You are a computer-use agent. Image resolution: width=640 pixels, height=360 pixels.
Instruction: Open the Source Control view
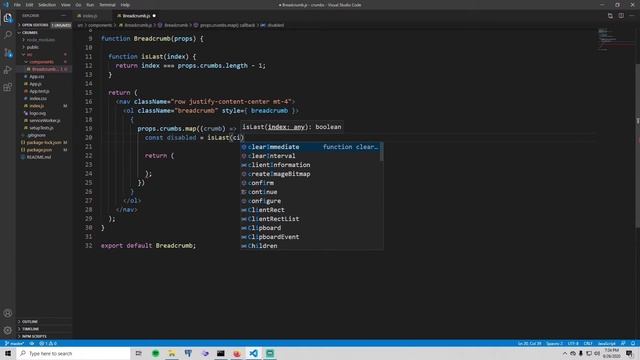tap(8, 53)
